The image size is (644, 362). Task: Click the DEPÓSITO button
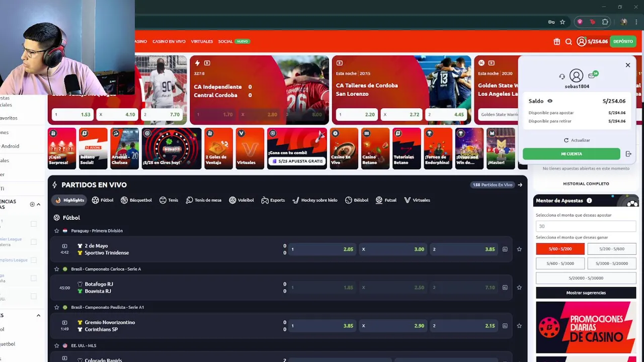pyautogui.click(x=623, y=41)
